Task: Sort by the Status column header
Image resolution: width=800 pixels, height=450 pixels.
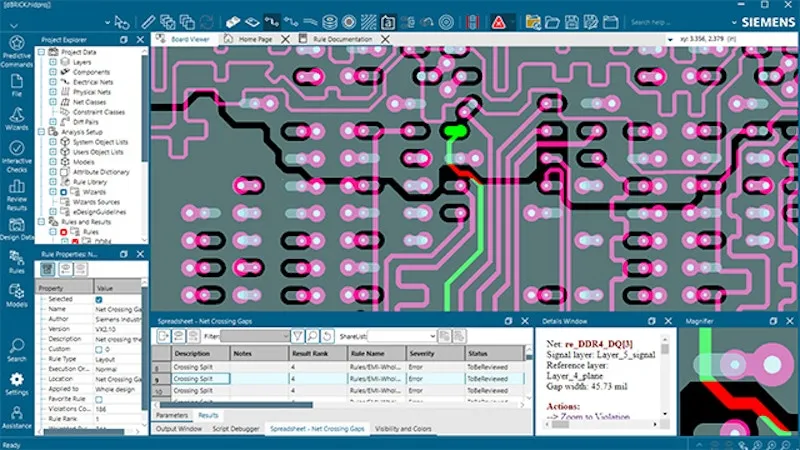Action: pyautogui.click(x=494, y=353)
